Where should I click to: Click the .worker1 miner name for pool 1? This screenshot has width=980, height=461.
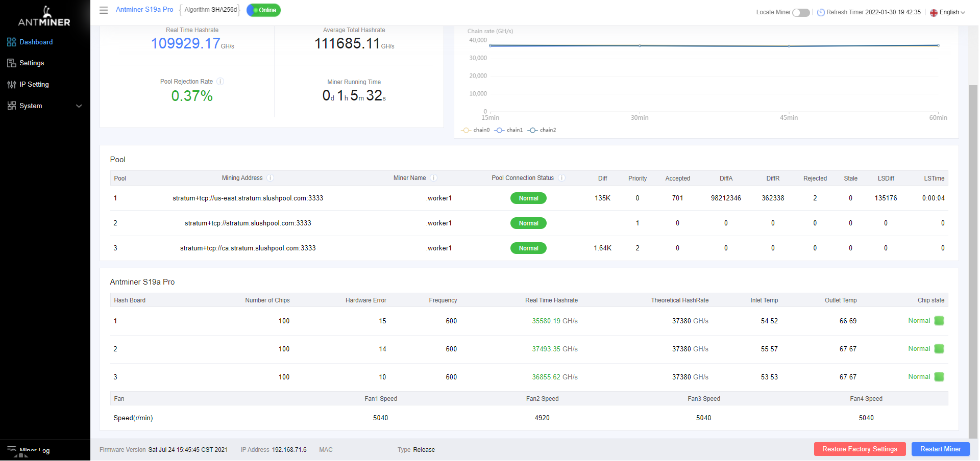click(439, 198)
